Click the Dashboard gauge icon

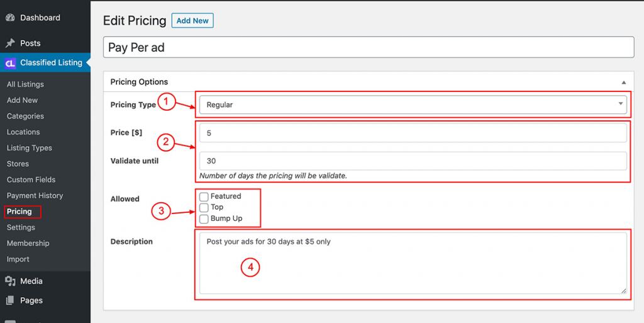[x=10, y=18]
